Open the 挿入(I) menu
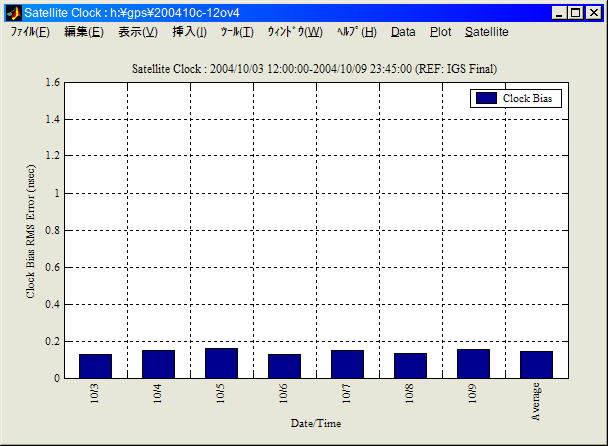The width and height of the screenshot is (608, 446). [x=189, y=32]
